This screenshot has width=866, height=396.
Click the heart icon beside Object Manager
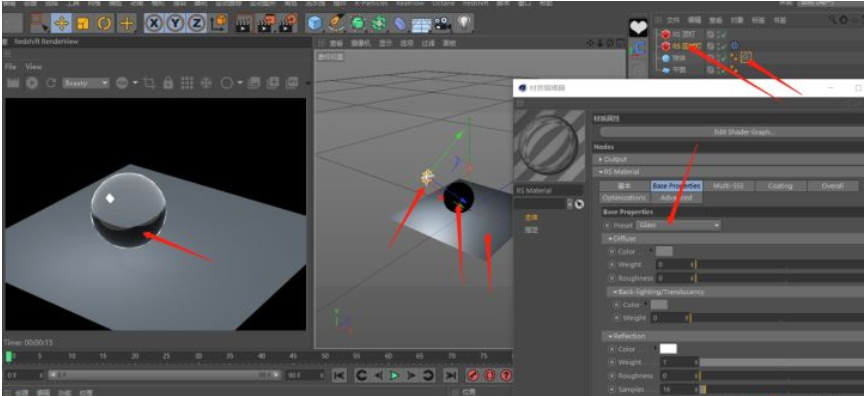pyautogui.click(x=638, y=28)
